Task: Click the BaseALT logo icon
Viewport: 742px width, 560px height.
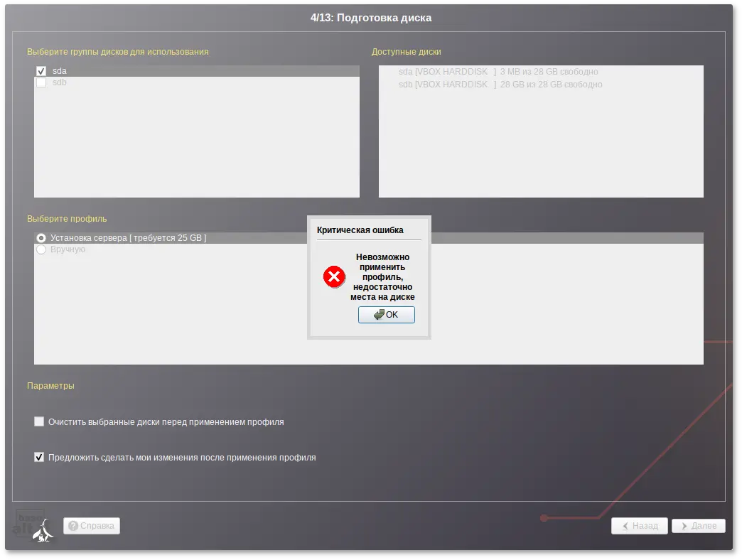Action: pyautogui.click(x=33, y=525)
